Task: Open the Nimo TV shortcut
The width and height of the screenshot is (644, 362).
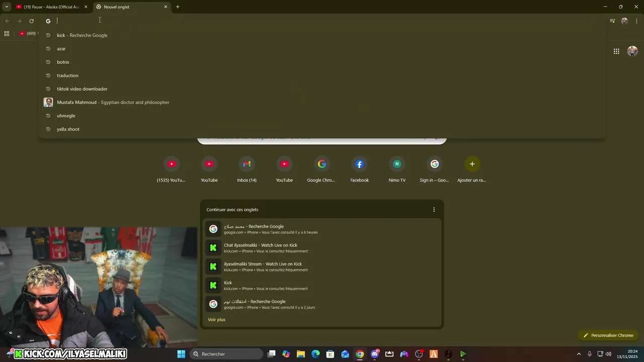Action: coord(397,169)
